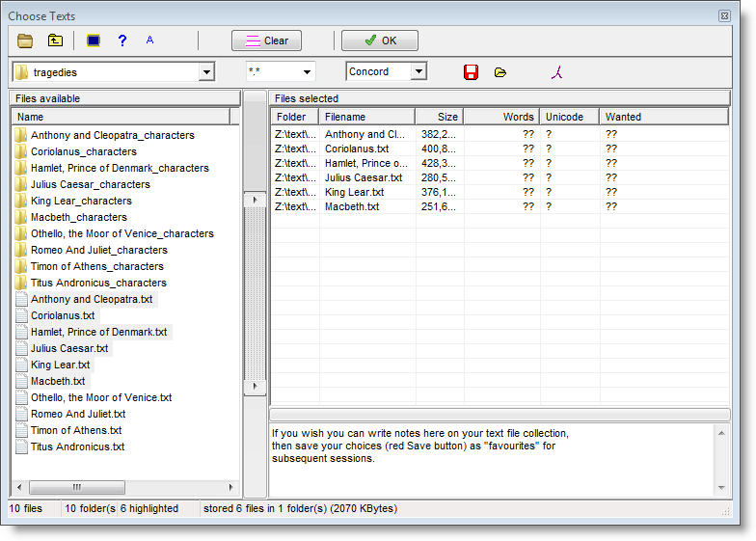Click the dark blue screen icon
The height and width of the screenshot is (541, 756).
click(x=94, y=41)
